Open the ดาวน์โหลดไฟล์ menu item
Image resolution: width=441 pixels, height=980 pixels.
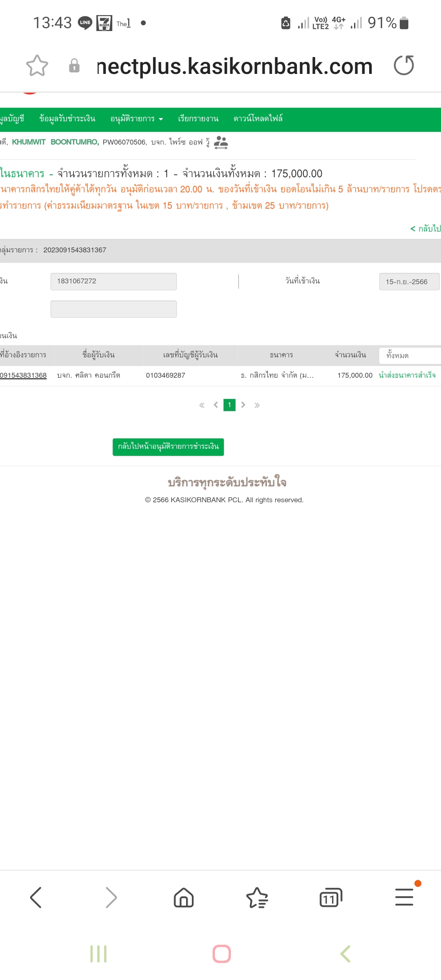pyautogui.click(x=258, y=119)
